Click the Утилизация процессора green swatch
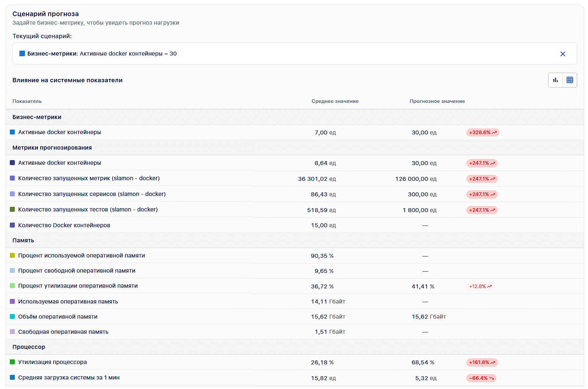The image size is (588, 389). point(12,362)
